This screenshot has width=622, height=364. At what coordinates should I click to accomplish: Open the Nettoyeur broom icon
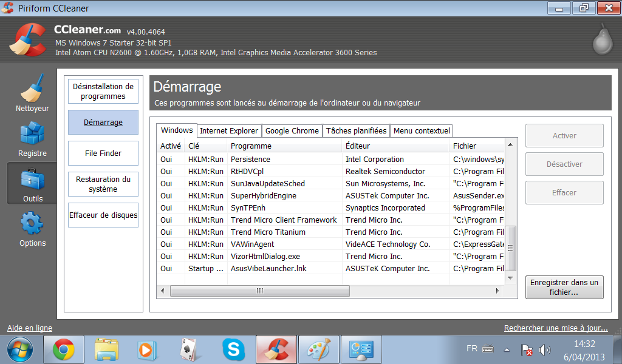coord(32,88)
